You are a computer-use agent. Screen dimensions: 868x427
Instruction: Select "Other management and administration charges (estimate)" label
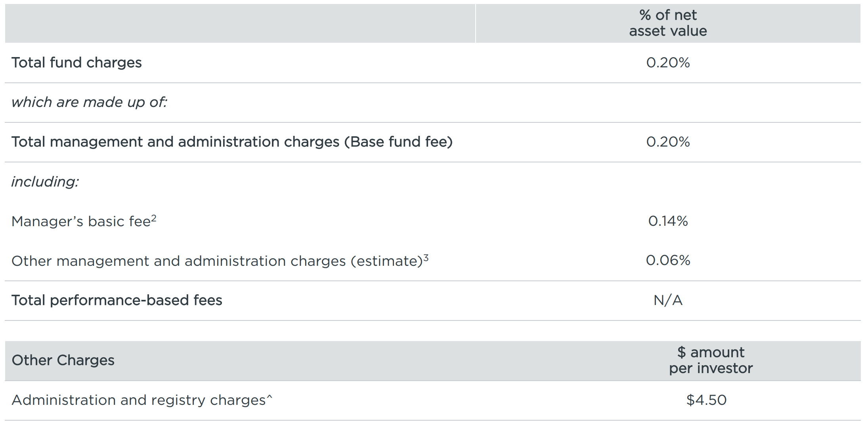pos(217,261)
